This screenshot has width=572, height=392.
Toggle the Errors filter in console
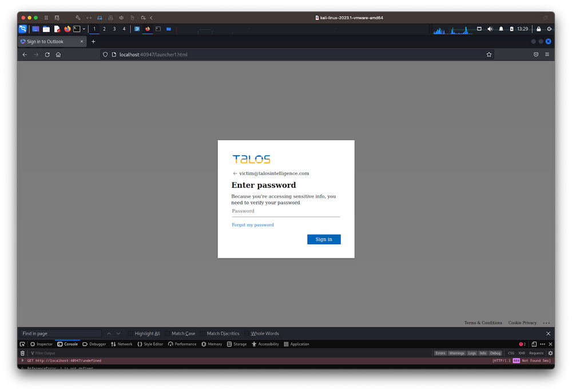coord(440,353)
